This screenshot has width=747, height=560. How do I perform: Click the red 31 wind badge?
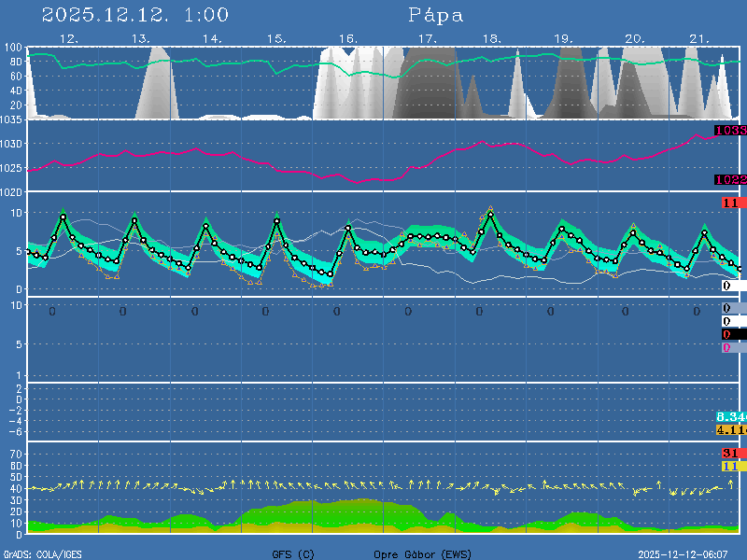tap(730, 453)
